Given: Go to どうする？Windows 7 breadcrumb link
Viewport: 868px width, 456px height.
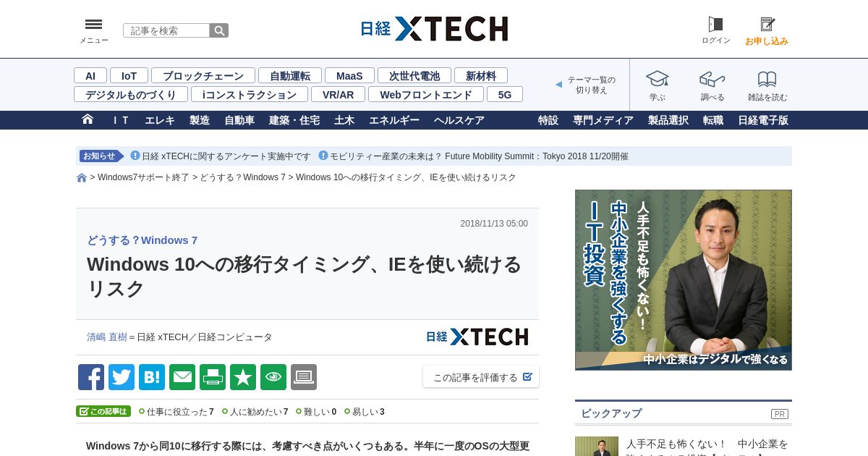Looking at the screenshot, I should (242, 177).
